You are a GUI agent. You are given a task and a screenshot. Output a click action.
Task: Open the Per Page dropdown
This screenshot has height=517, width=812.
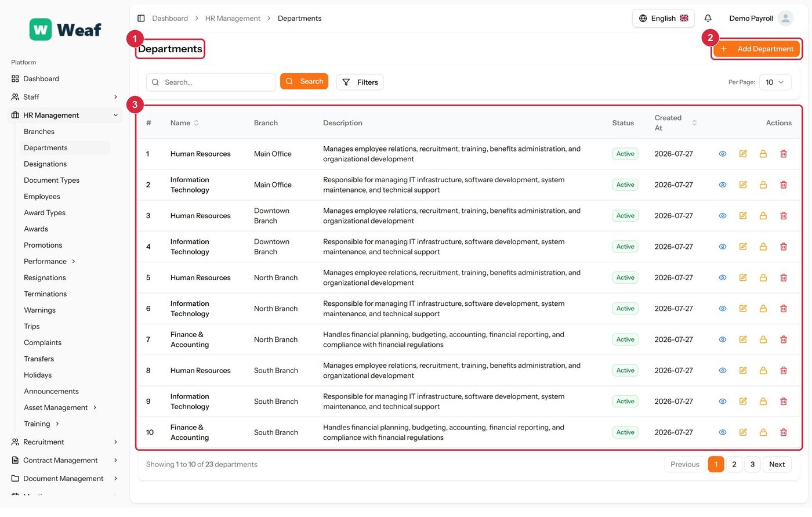(x=775, y=82)
